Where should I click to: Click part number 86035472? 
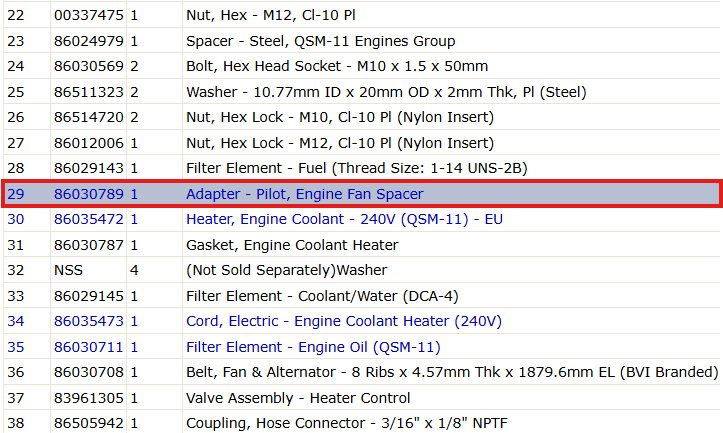coord(89,219)
